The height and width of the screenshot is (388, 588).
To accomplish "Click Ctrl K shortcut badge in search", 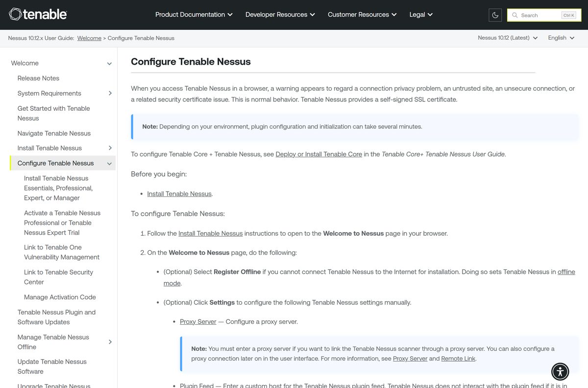I will click(569, 15).
